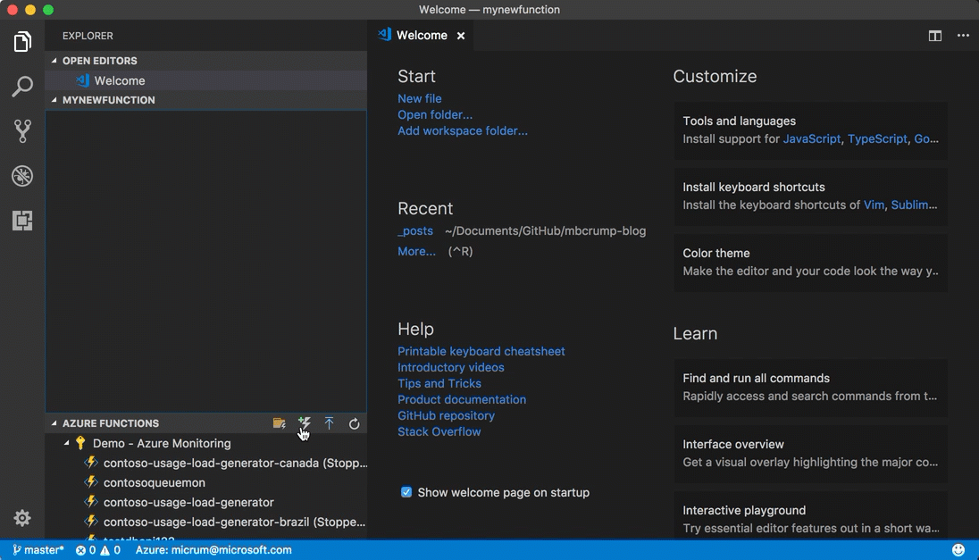Open the Debug view icon

[22, 176]
